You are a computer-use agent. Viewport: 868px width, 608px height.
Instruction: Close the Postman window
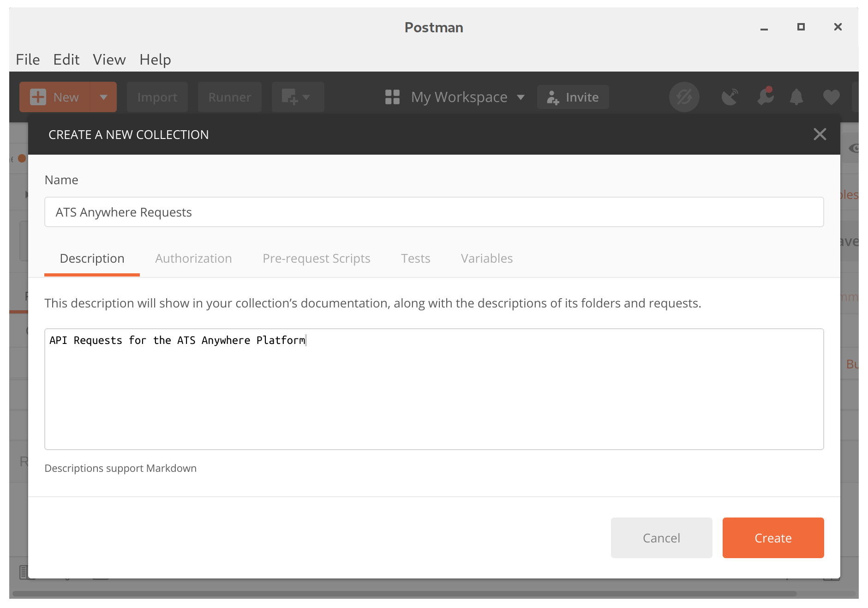pyautogui.click(x=838, y=27)
